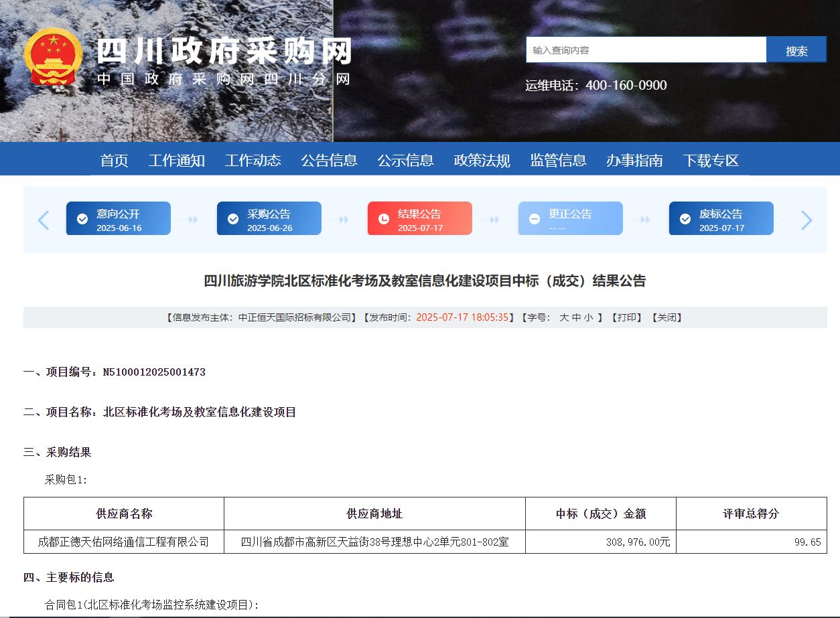Open the 结果公告 2025-07-17 step
The height and width of the screenshot is (618, 840).
[x=420, y=218]
